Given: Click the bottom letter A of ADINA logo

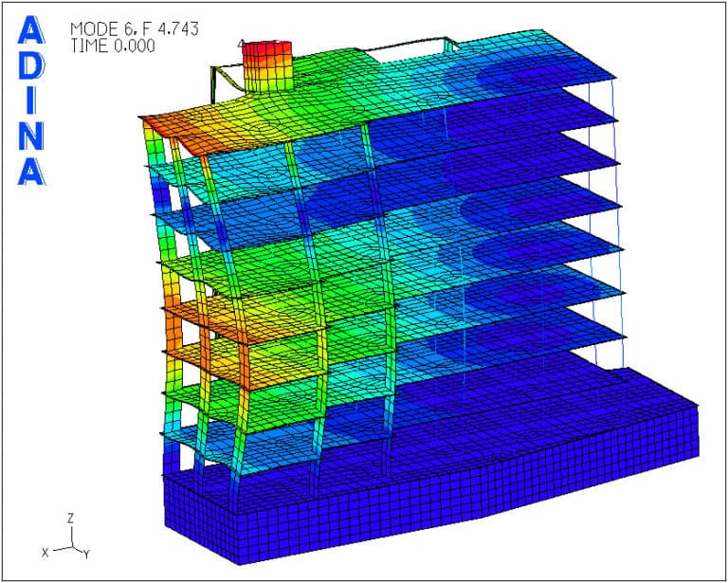Looking at the screenshot, I should coord(31,170).
